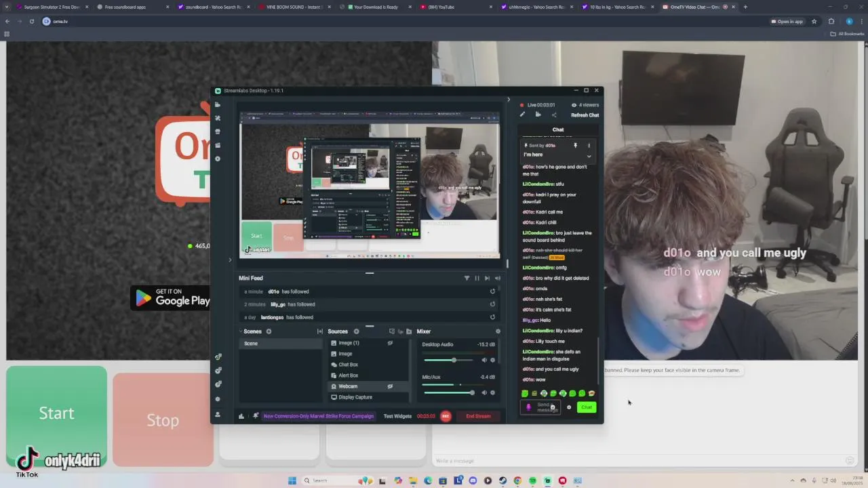Open the Themes icon in Streamlabs sidebar
Viewport: 868px width, 488px height.
[218, 118]
